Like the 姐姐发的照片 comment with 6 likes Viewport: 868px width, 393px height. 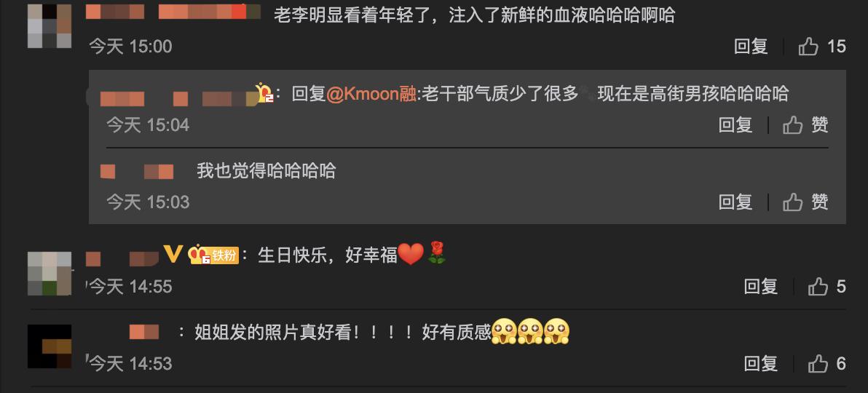tap(827, 364)
